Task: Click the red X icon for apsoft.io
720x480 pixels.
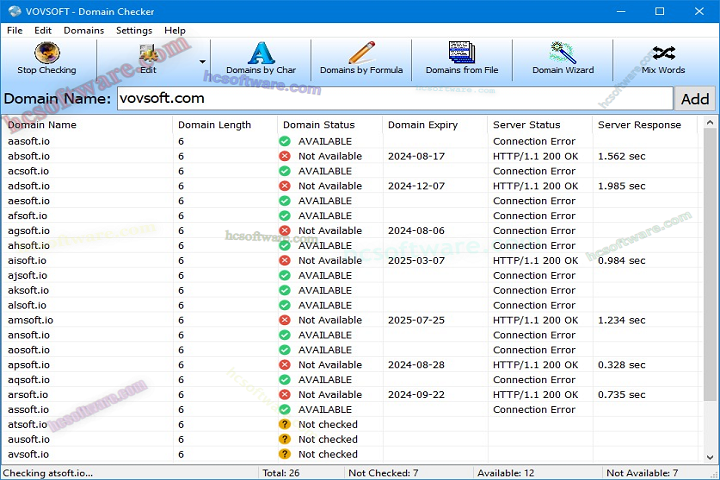Action: (x=285, y=365)
